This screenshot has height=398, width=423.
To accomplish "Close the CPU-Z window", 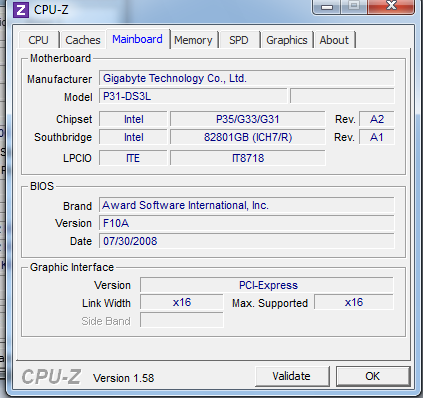I will (391, 6).
